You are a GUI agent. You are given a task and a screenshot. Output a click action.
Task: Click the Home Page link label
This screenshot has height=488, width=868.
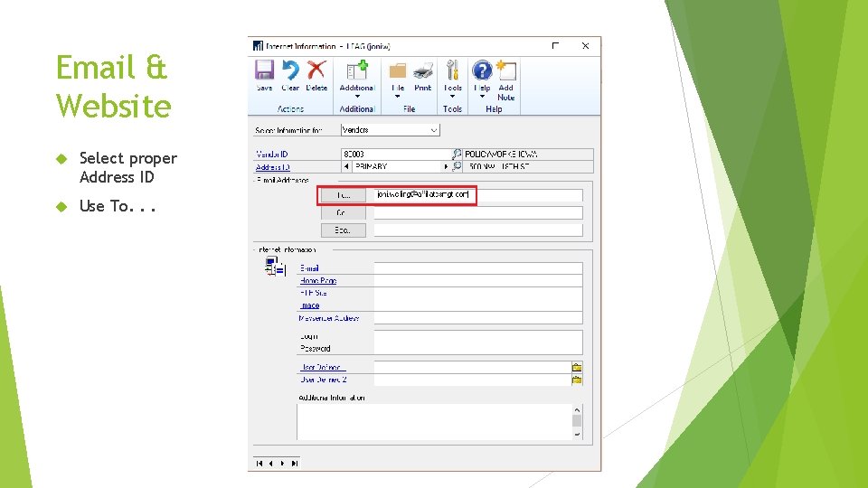point(317,280)
